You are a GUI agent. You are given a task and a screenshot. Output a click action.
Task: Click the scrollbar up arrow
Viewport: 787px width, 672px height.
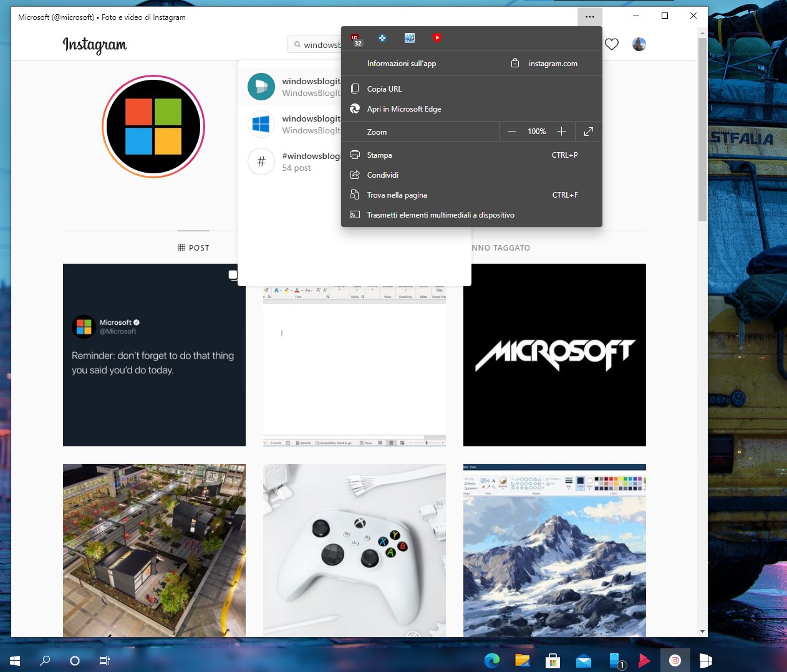[702, 32]
